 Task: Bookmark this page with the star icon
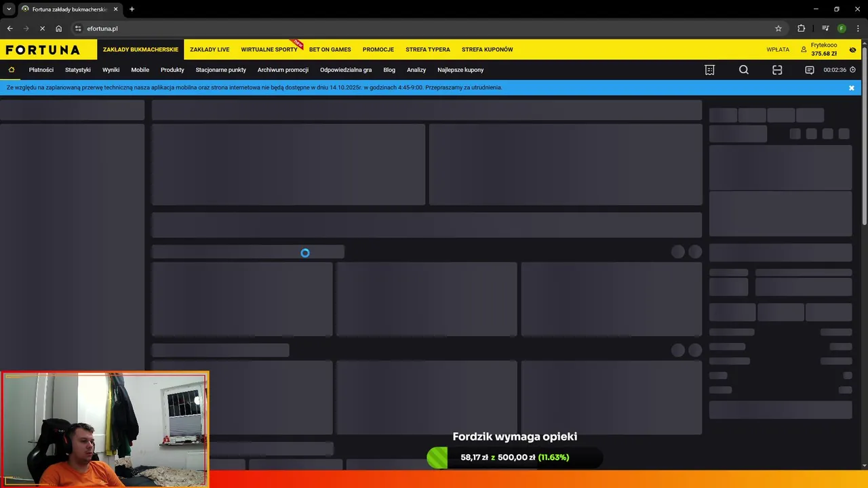pos(778,28)
